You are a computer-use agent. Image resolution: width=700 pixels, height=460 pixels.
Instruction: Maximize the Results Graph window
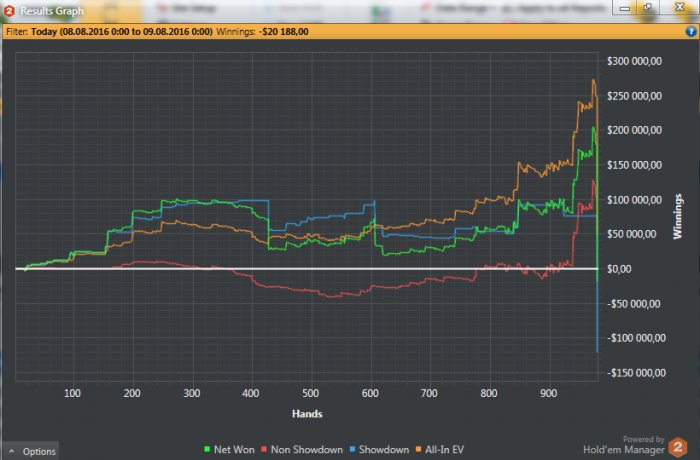pos(648,9)
